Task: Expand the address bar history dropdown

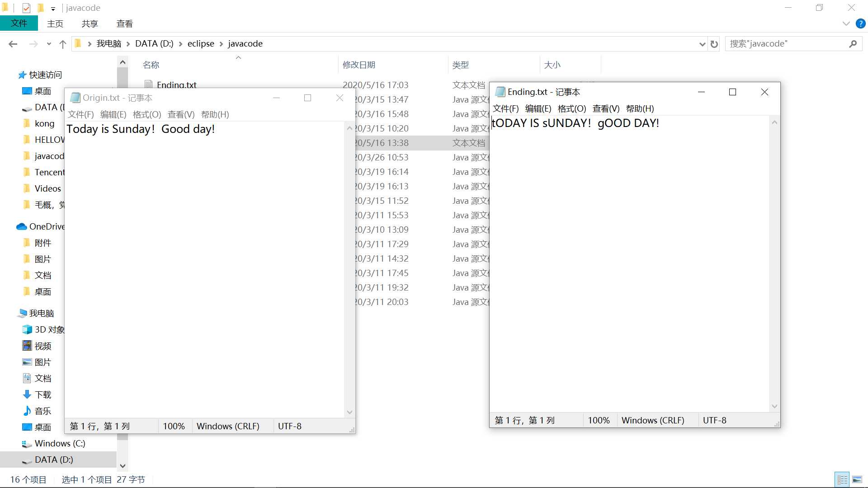Action: tap(702, 44)
